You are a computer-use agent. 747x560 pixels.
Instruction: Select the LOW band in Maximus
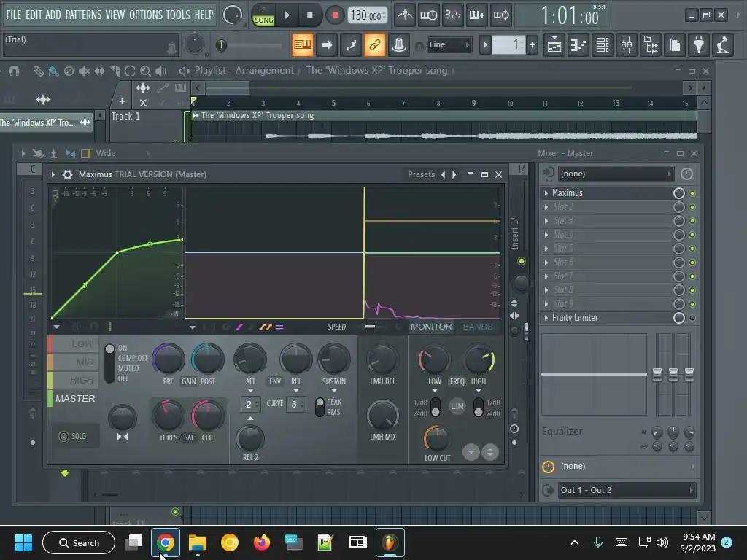point(74,344)
